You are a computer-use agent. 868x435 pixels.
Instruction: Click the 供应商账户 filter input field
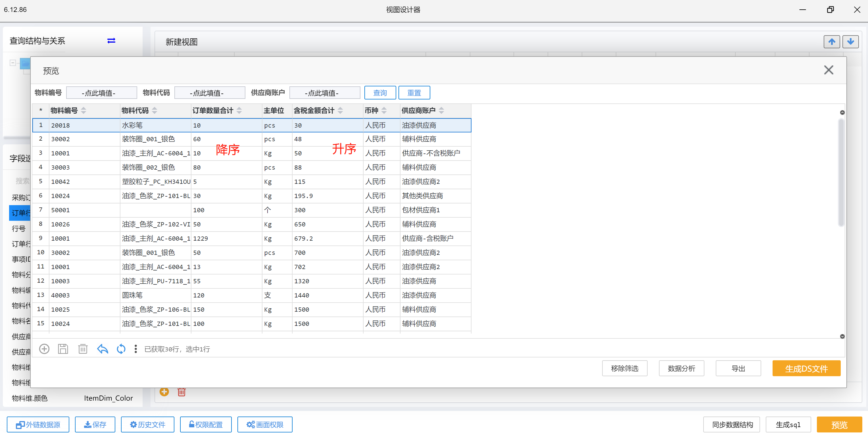pos(325,93)
